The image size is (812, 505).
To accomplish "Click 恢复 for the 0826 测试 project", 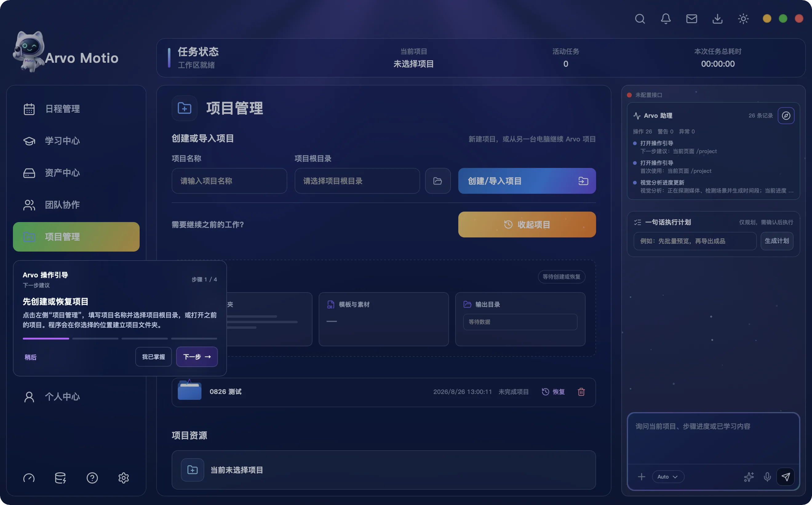I will pos(553,392).
